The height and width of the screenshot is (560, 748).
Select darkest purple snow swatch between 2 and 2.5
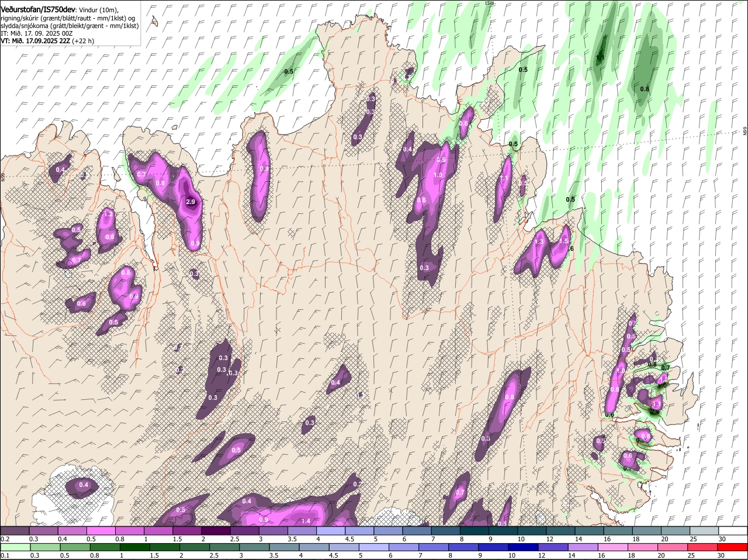216,531
